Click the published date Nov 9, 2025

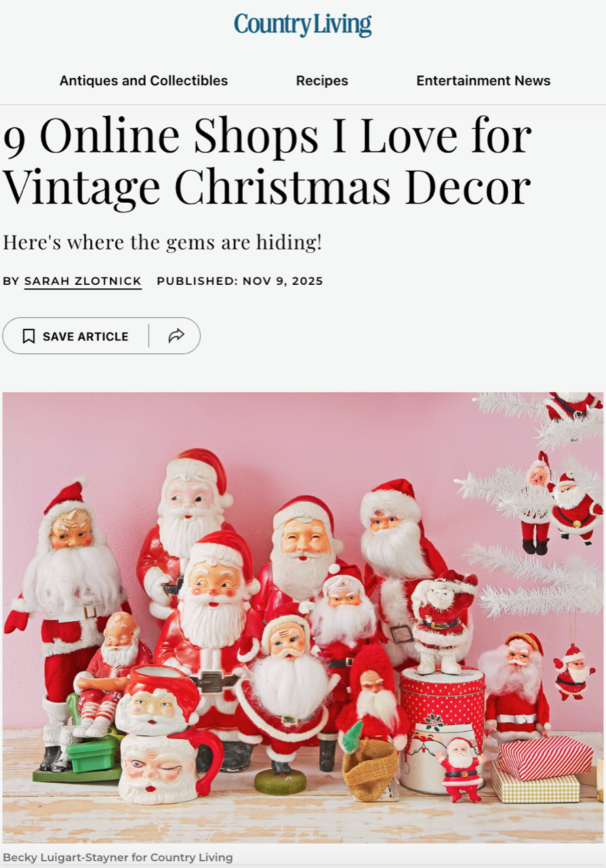[x=283, y=281]
